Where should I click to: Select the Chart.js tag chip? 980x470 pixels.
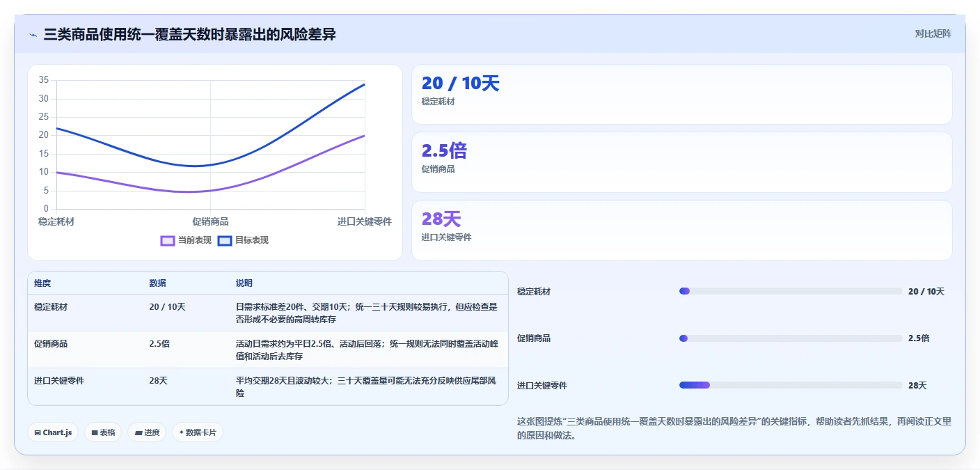pos(54,432)
